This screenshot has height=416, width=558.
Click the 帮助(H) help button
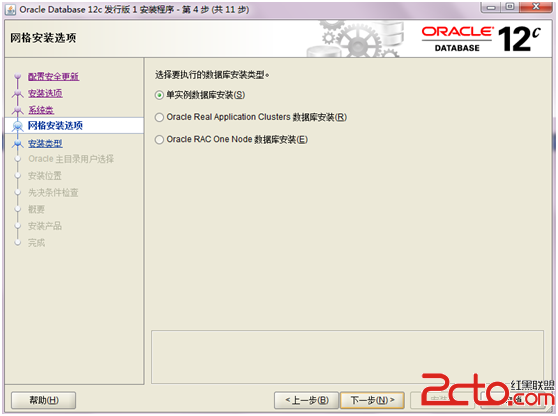(43, 400)
